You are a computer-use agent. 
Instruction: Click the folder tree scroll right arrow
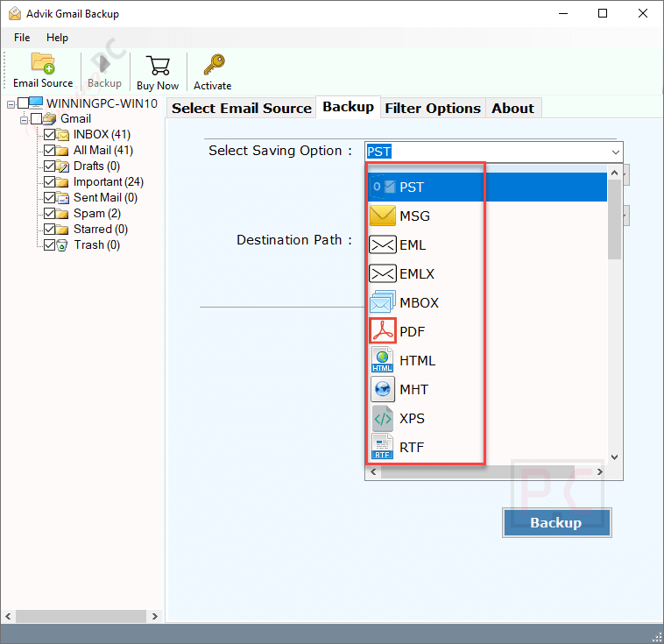click(x=154, y=616)
